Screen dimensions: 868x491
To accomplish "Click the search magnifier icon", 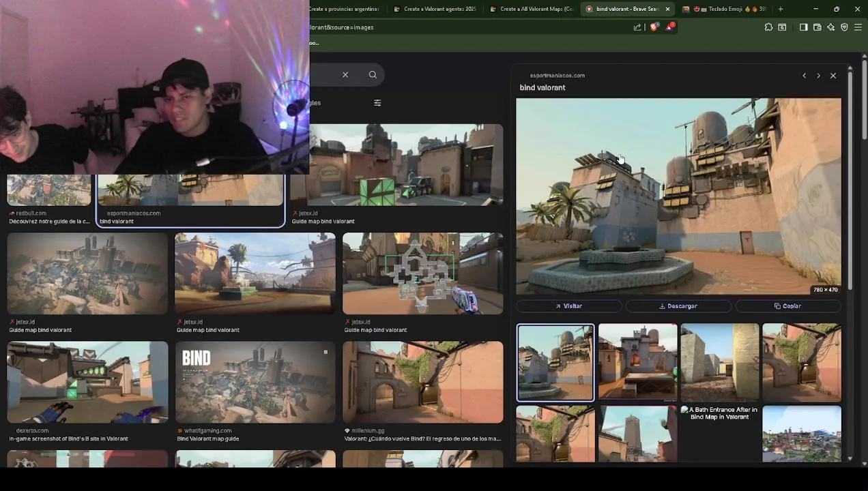I will click(373, 75).
